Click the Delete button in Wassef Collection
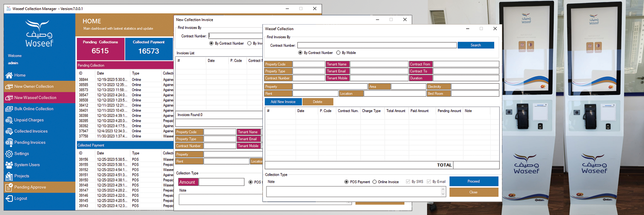The width and height of the screenshot is (644, 215). tap(318, 102)
